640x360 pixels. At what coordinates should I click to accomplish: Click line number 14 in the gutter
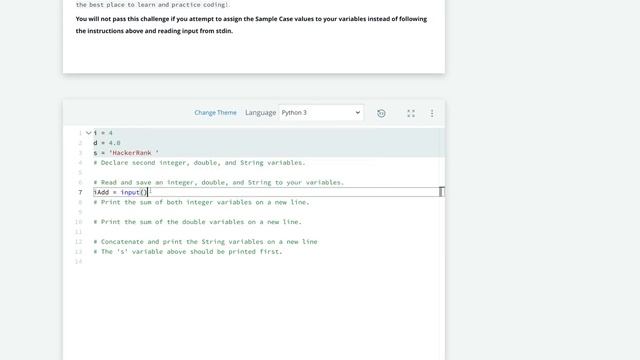pos(78,261)
